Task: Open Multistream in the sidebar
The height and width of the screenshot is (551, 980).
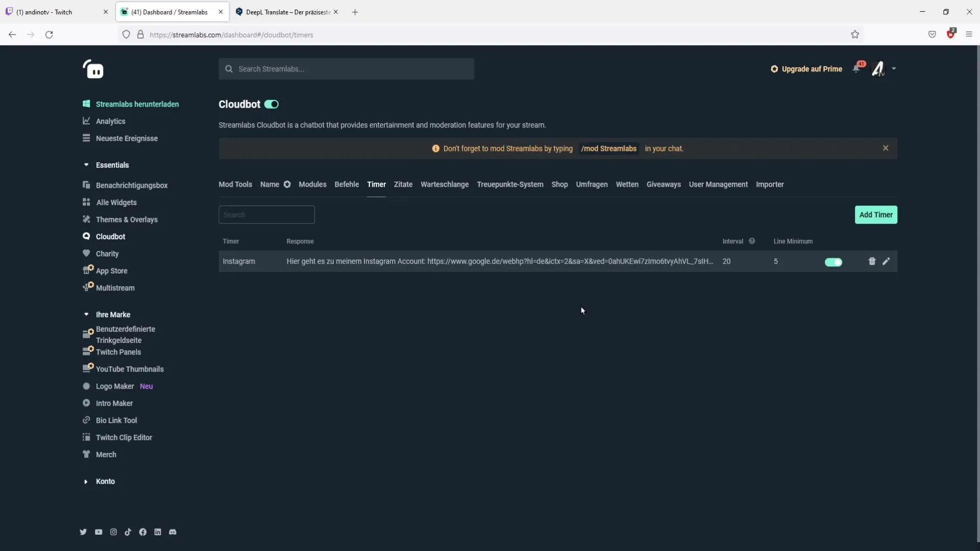Action: coord(109,287)
